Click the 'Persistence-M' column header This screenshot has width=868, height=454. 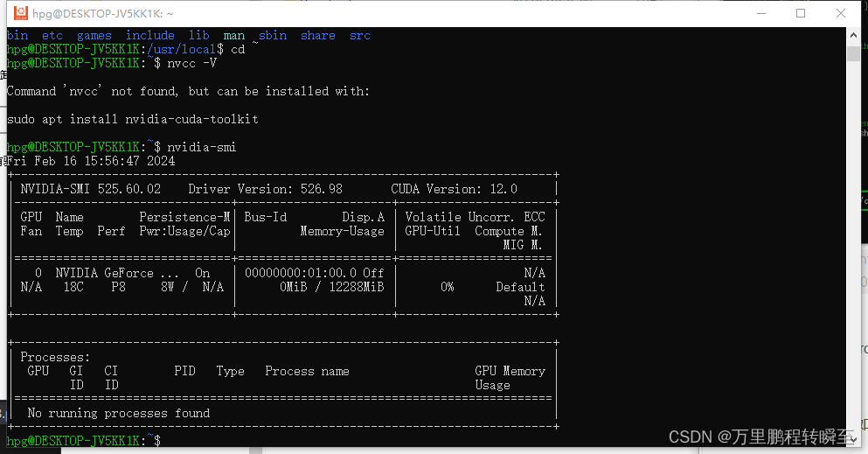point(185,217)
